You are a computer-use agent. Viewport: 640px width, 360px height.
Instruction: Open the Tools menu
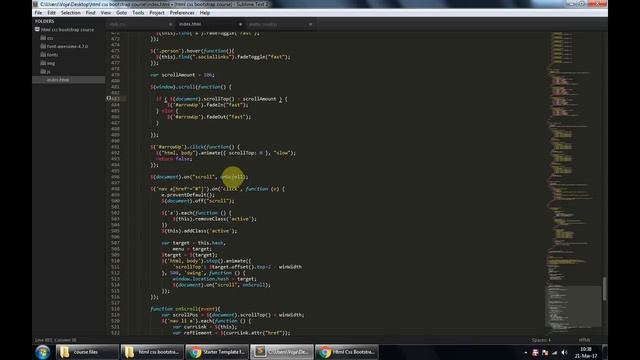138,13
